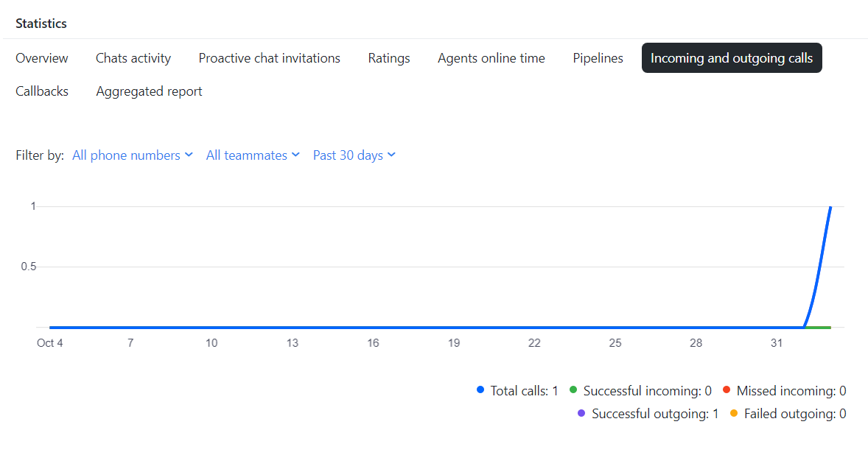Click the purple Successful outgoing dot
The width and height of the screenshot is (868, 455).
[581, 414]
